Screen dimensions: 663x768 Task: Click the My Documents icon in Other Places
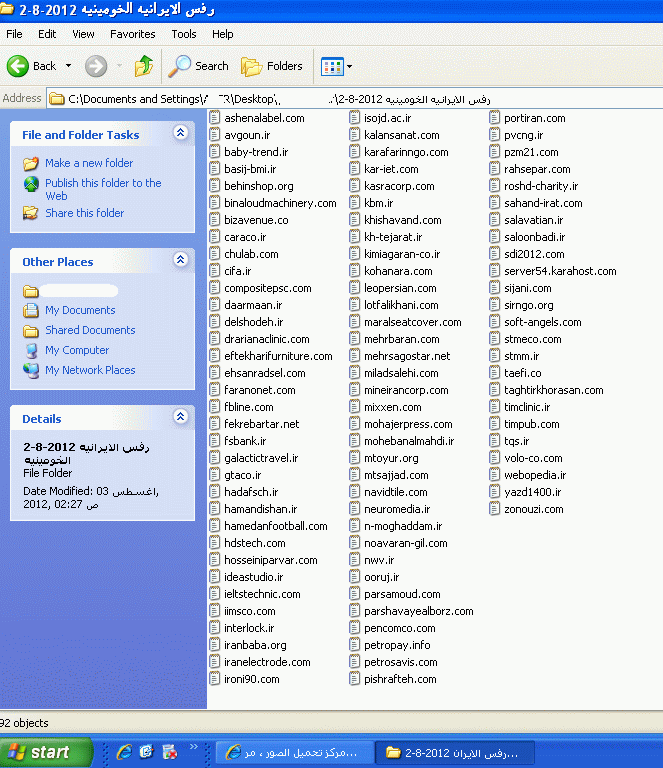31,311
